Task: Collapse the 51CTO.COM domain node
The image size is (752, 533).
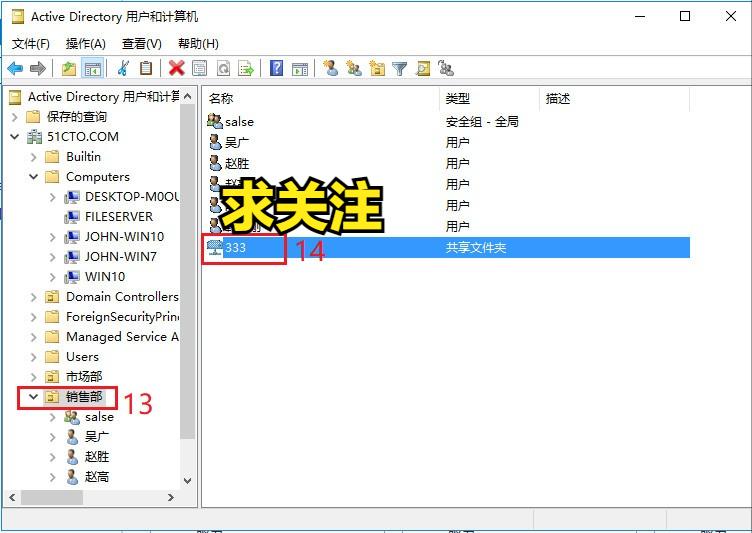Action: [14, 137]
